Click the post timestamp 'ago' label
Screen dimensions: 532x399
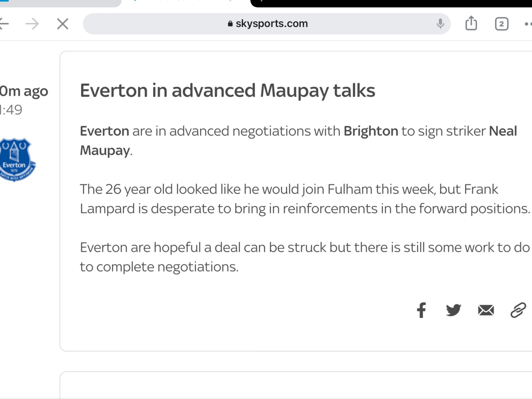point(24,91)
